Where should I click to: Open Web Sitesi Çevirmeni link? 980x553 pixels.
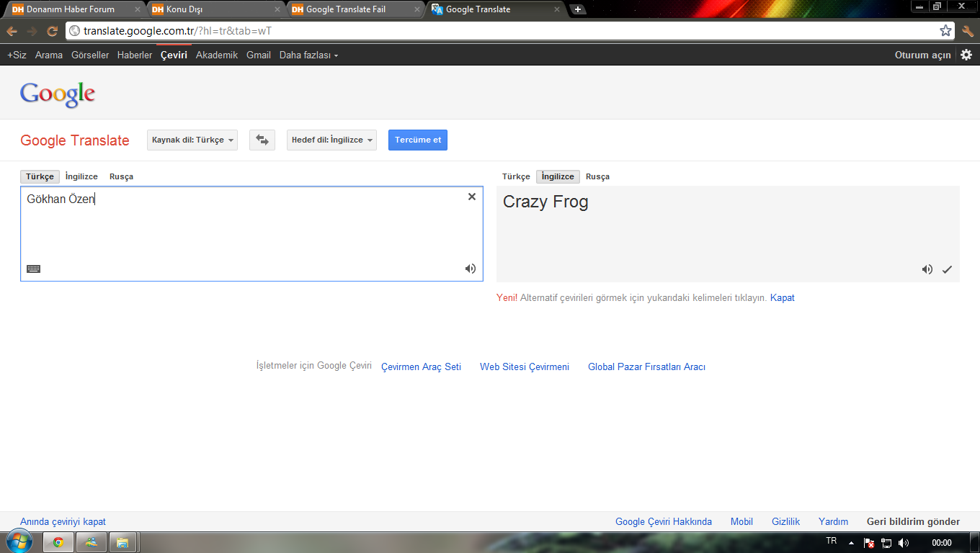tap(525, 367)
